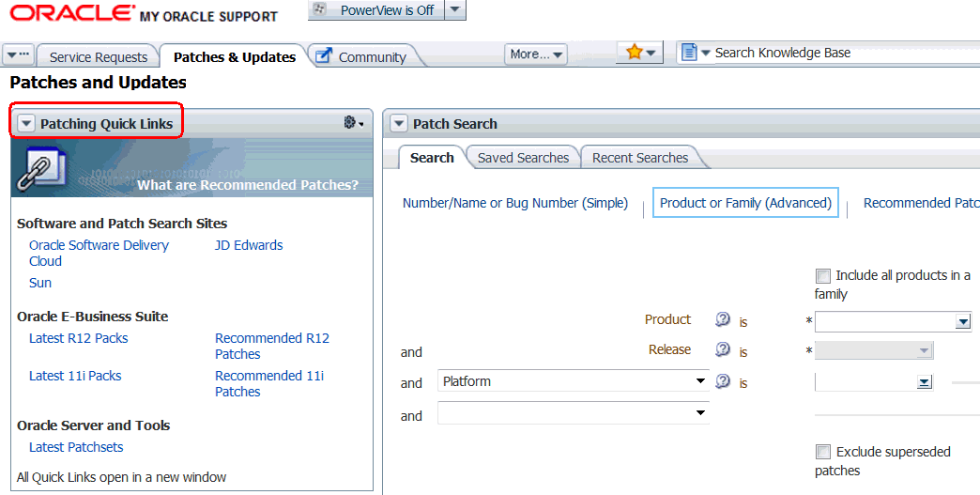The image size is (980, 495).
Task: Open the Platform value list button
Action: (x=925, y=382)
